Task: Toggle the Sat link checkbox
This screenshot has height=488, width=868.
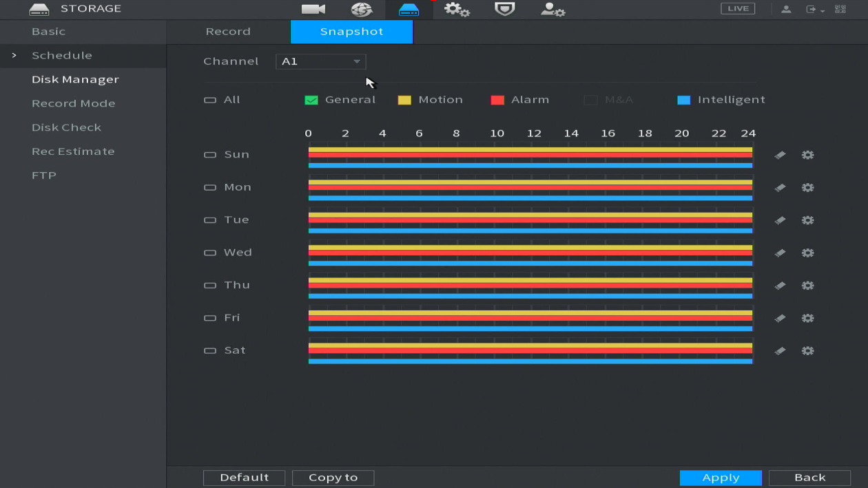Action: pos(210,351)
